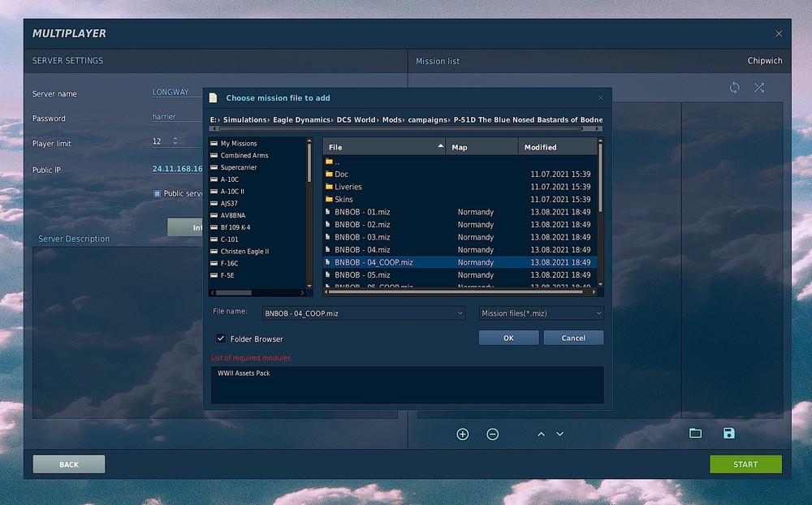812x505 pixels.
Task: Toggle Folder Browser checkbox
Action: pyautogui.click(x=221, y=339)
